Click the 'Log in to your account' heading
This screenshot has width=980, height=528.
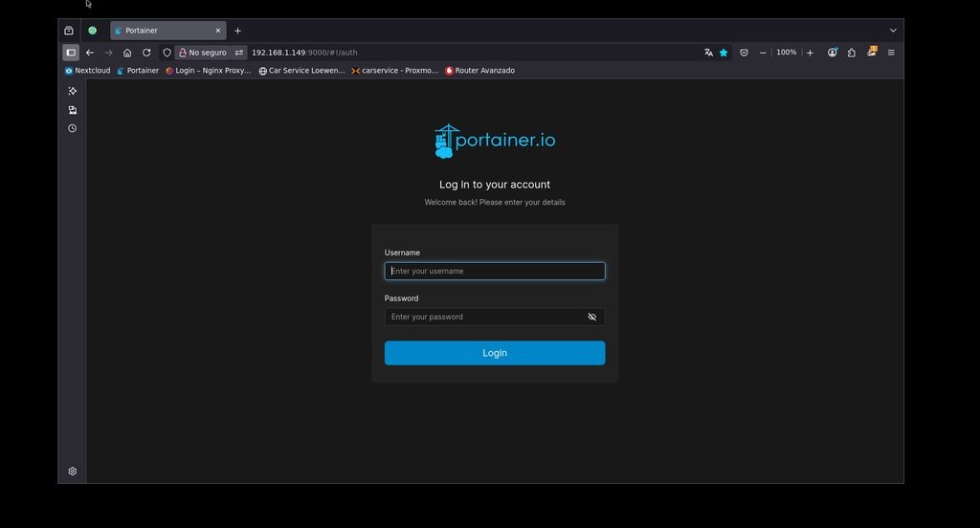click(495, 185)
